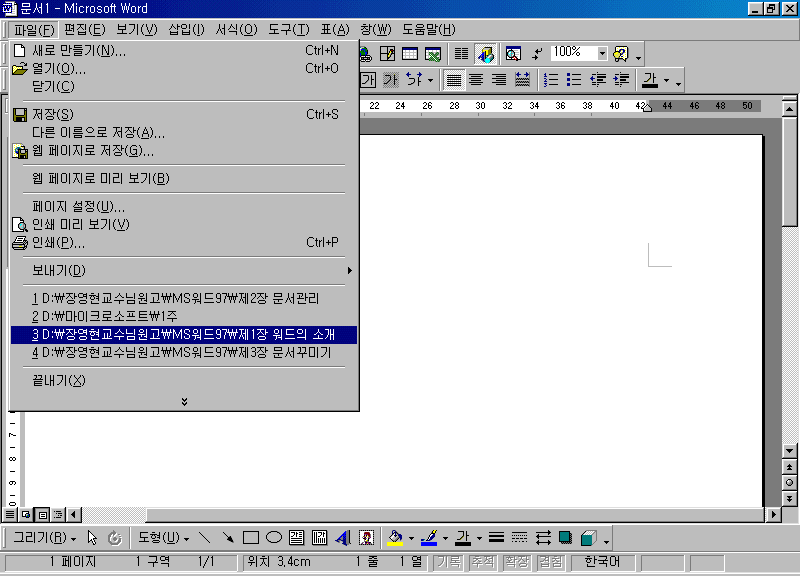800x576 pixels.
Task: Click the Insert Clip Art icon
Action: pos(366,538)
